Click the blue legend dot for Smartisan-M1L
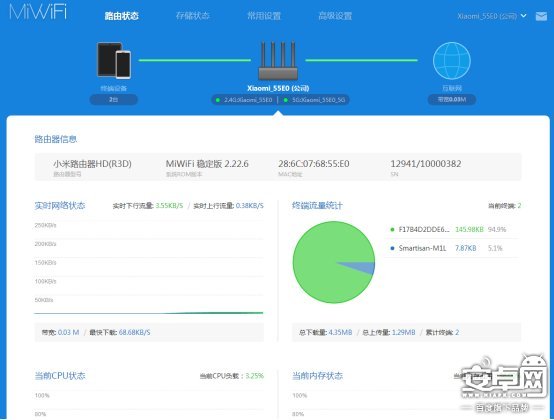This screenshot has height=420, width=554. pyautogui.click(x=392, y=248)
